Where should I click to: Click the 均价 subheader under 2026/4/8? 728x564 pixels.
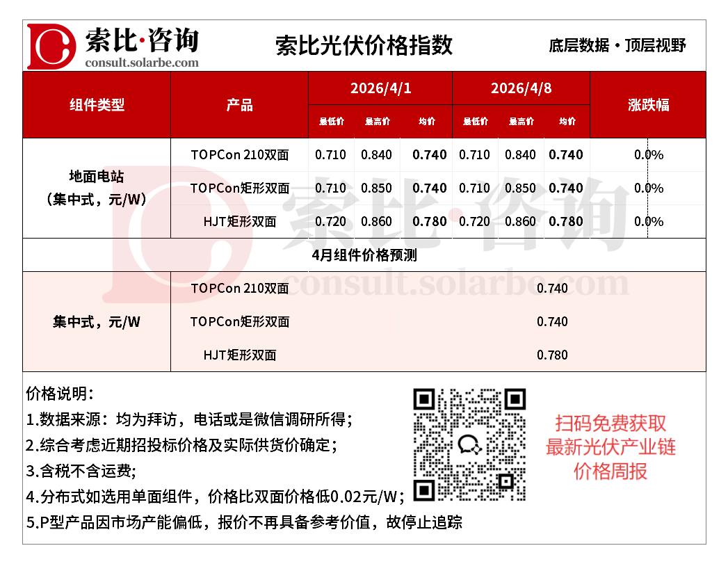567,122
